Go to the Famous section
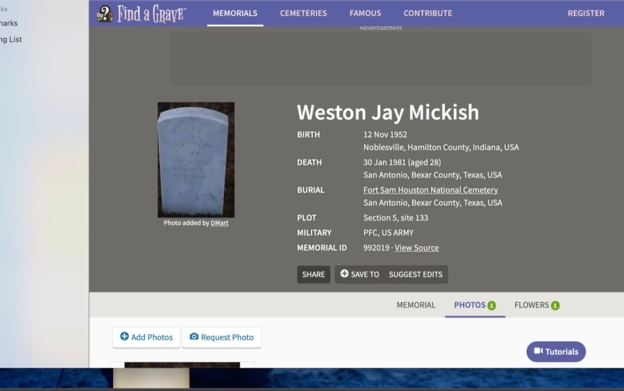624x391 pixels. pyautogui.click(x=365, y=13)
